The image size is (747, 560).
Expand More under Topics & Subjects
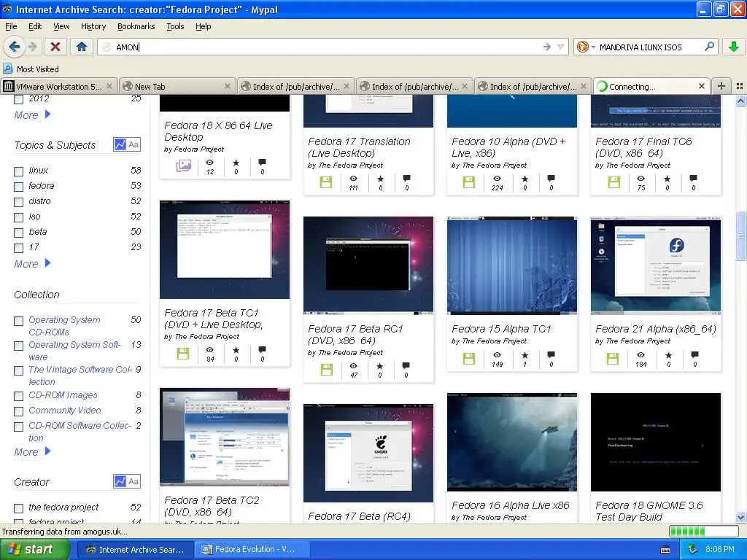click(32, 263)
